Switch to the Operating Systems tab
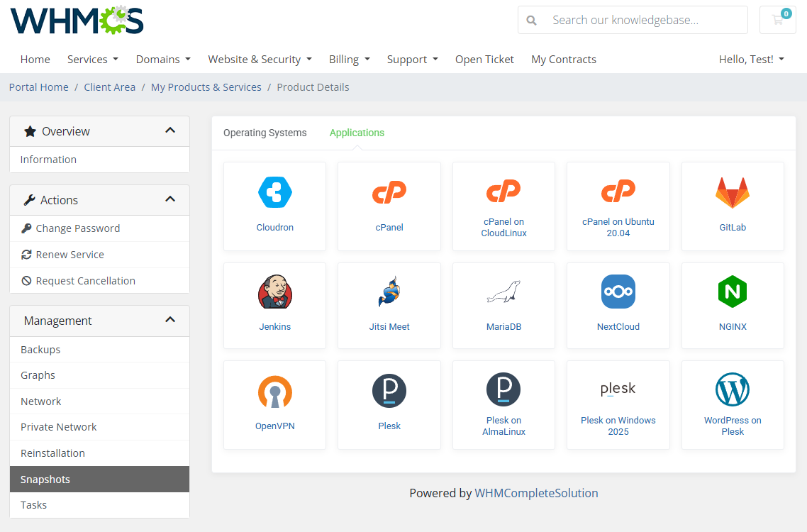Image resolution: width=807 pixels, height=532 pixels. pos(265,133)
